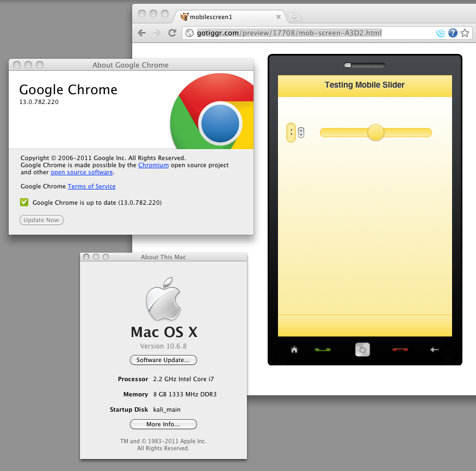Tap the red end-call key on phone
The image size is (476, 471).
pos(400,350)
